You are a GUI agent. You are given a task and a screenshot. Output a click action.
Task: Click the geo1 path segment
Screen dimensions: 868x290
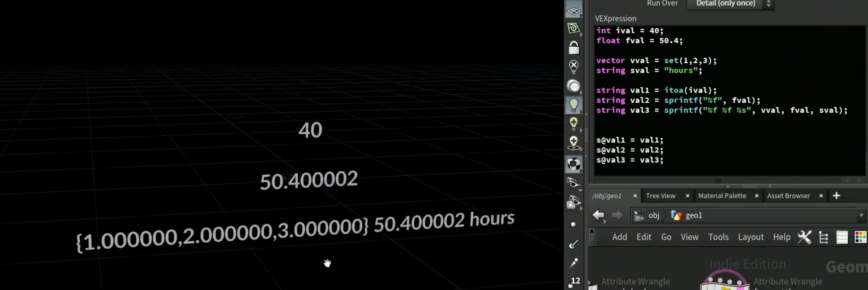click(x=686, y=216)
